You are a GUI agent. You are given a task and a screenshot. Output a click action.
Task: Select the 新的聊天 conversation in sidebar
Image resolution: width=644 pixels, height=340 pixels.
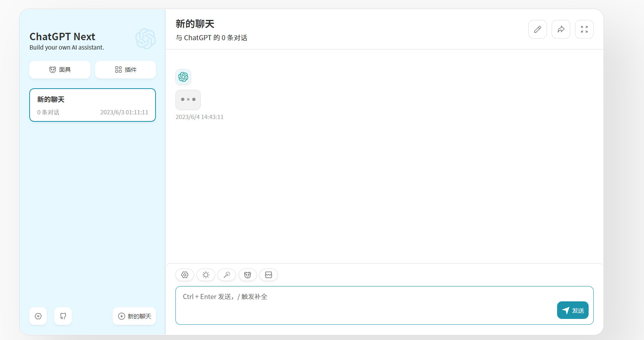tap(92, 105)
